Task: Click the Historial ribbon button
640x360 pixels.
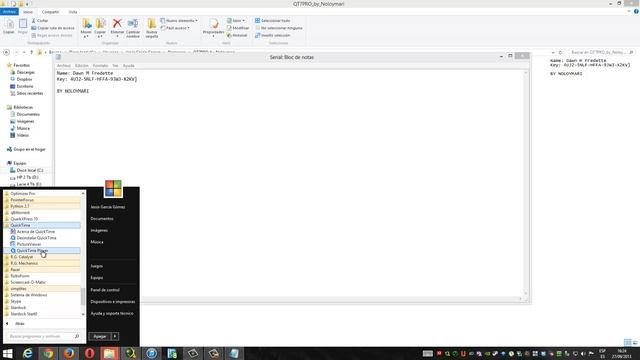Action: [x=237, y=36]
